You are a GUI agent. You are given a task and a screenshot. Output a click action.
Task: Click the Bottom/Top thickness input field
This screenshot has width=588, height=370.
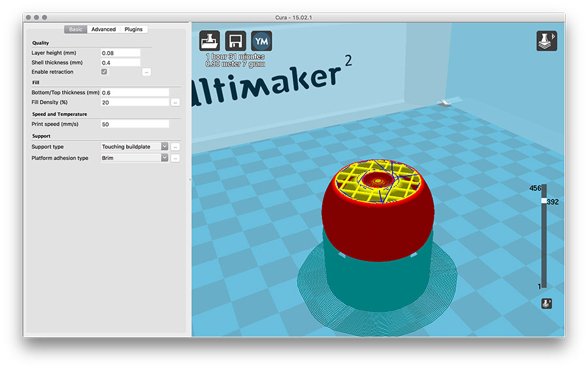click(135, 93)
